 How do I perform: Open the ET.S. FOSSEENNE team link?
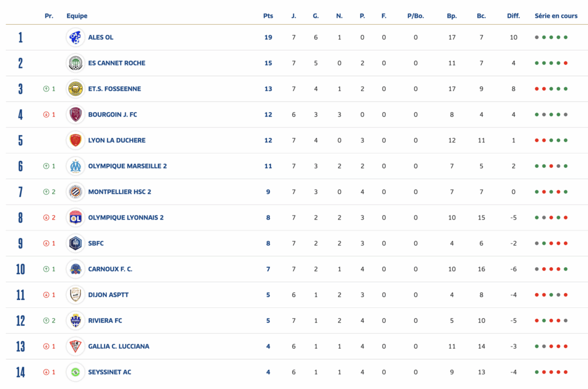tap(114, 89)
